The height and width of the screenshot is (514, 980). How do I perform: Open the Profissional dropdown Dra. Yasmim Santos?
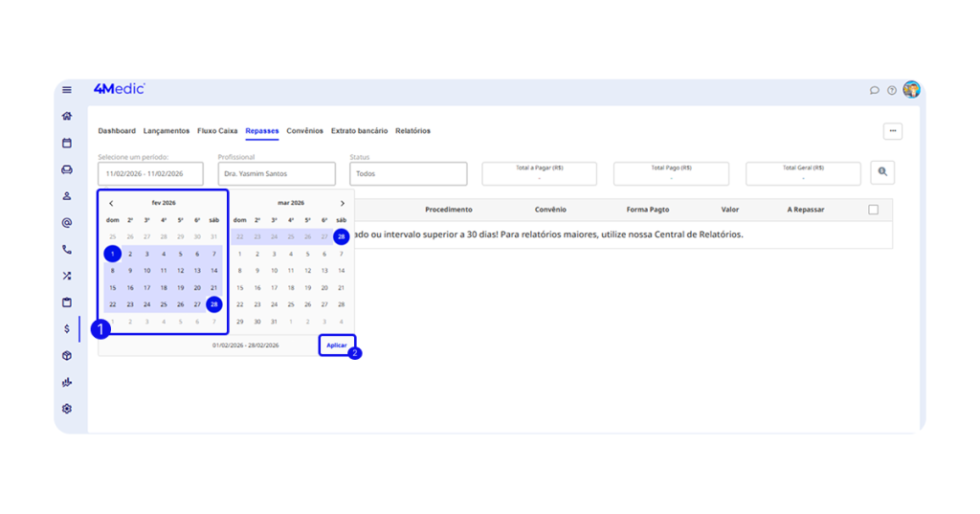(277, 174)
